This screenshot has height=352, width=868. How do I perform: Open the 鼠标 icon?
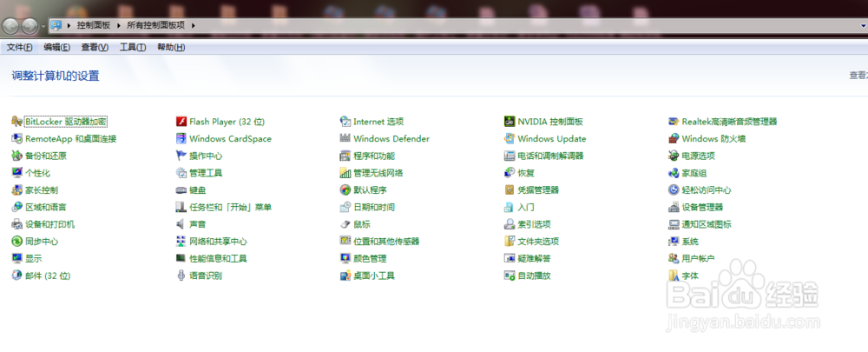[x=345, y=224]
